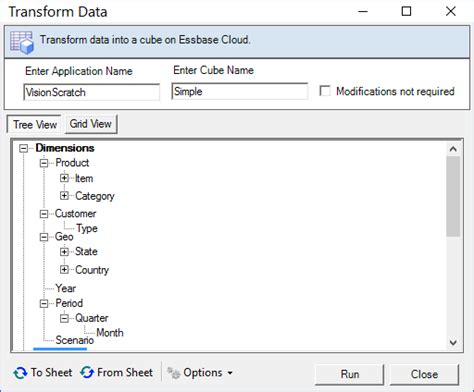Click the Run button

click(350, 374)
